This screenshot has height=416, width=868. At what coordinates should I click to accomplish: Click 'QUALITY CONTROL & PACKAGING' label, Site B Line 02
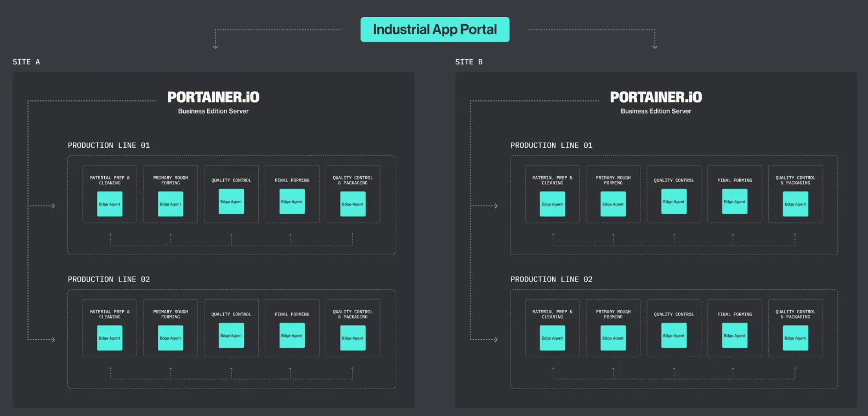pyautogui.click(x=796, y=314)
